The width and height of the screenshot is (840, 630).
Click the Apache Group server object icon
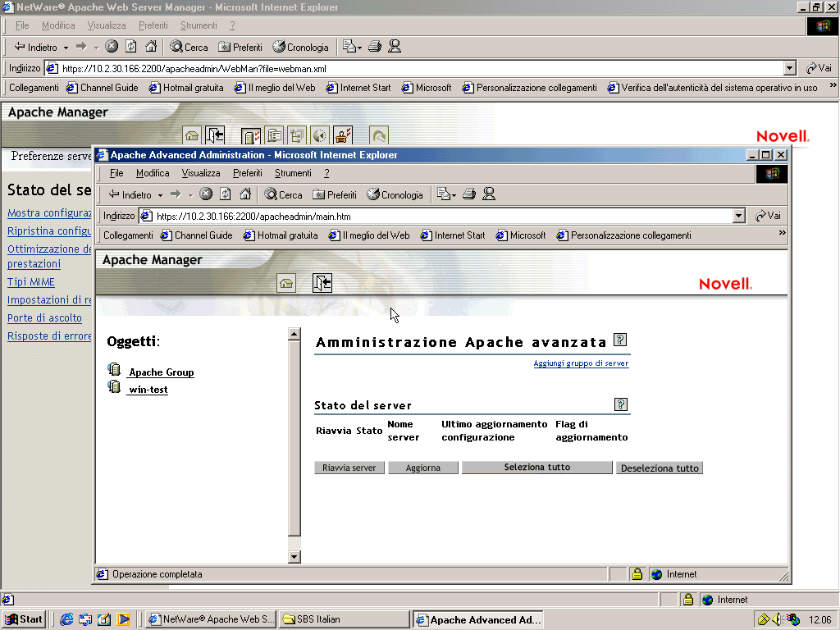(x=115, y=369)
